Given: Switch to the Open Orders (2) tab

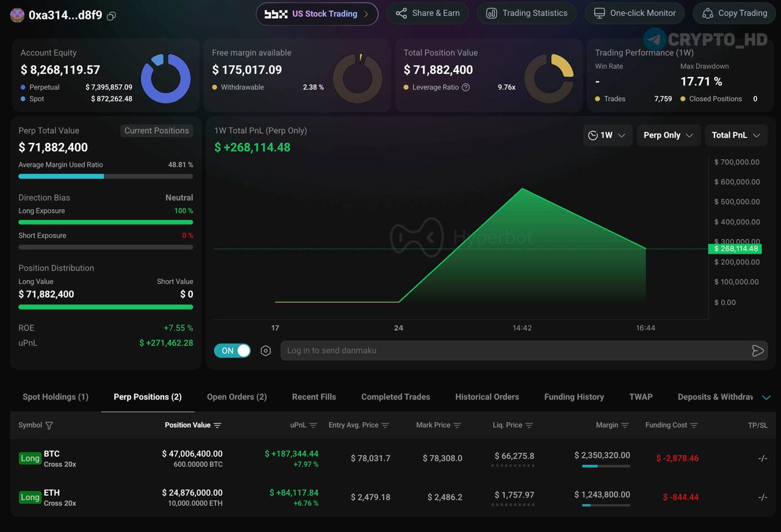Looking at the screenshot, I should coord(237,397).
